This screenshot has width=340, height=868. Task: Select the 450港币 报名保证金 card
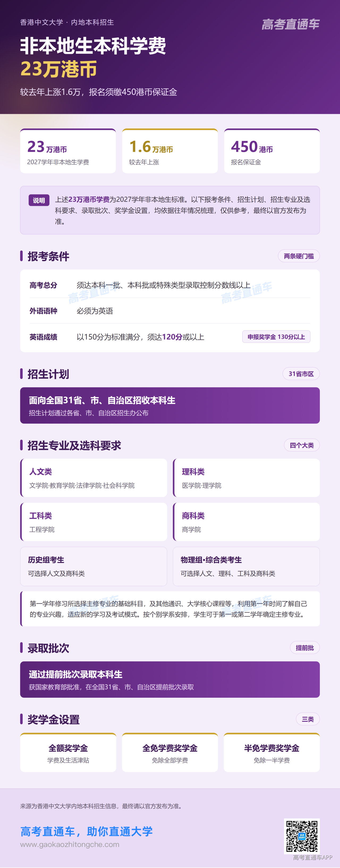[272, 151]
